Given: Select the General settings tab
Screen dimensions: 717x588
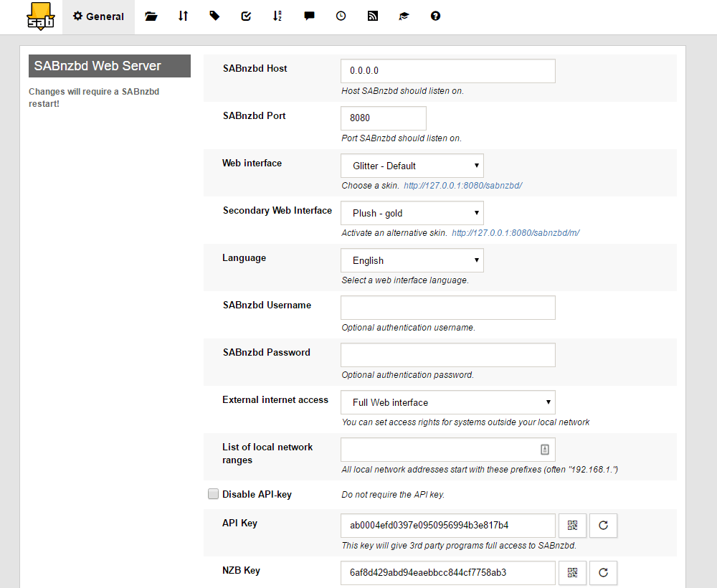Looking at the screenshot, I should (x=98, y=16).
